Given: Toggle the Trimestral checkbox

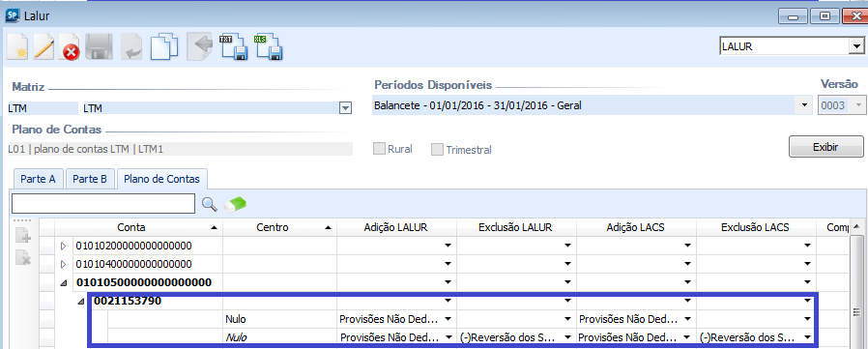Looking at the screenshot, I should tap(437, 150).
